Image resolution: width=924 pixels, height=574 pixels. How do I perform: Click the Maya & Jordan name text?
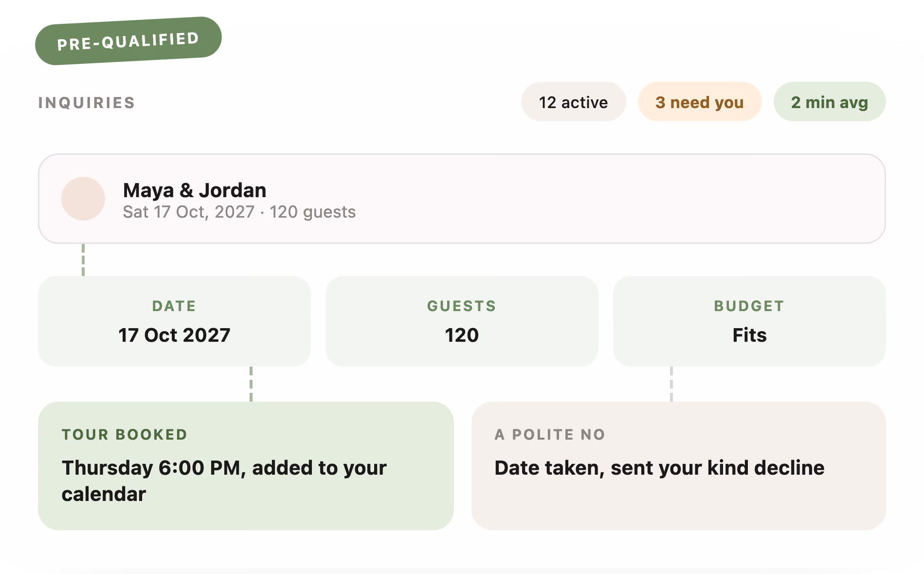tap(195, 190)
